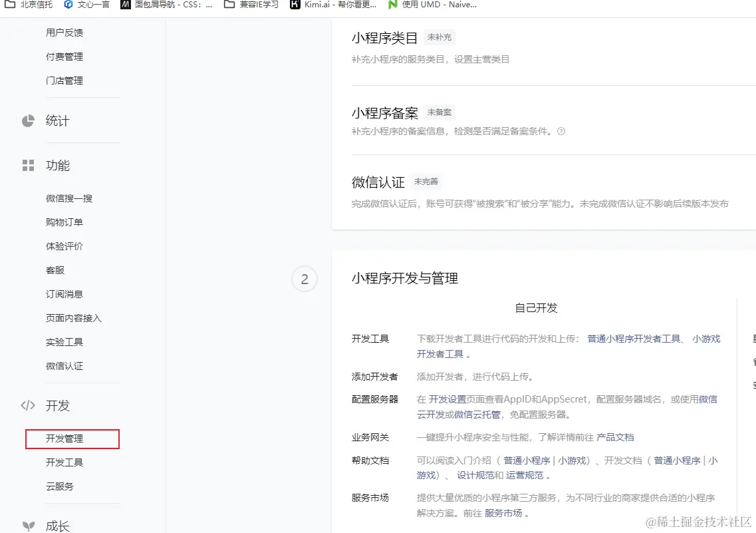Open 云服务 in the sidebar
This screenshot has width=756, height=533.
(x=59, y=486)
